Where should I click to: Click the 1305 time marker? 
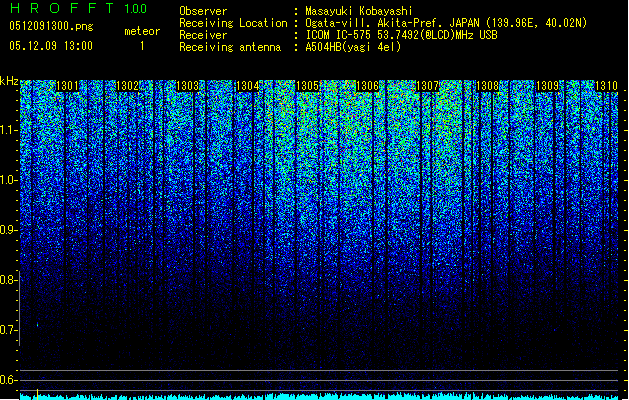308,86
